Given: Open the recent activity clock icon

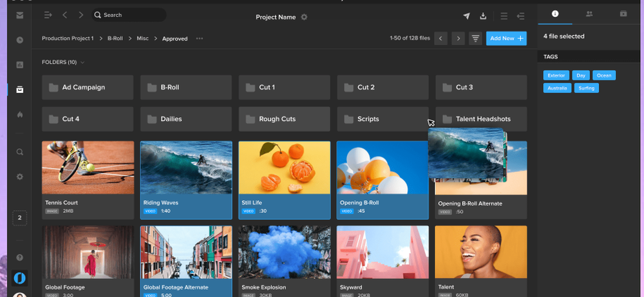Looking at the screenshot, I should [20, 40].
